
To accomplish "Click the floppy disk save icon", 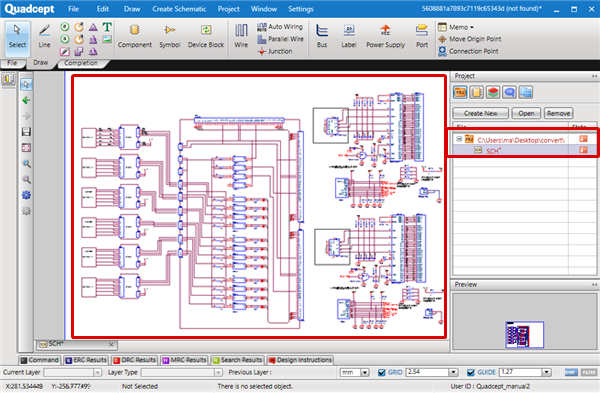I will tap(26, 132).
